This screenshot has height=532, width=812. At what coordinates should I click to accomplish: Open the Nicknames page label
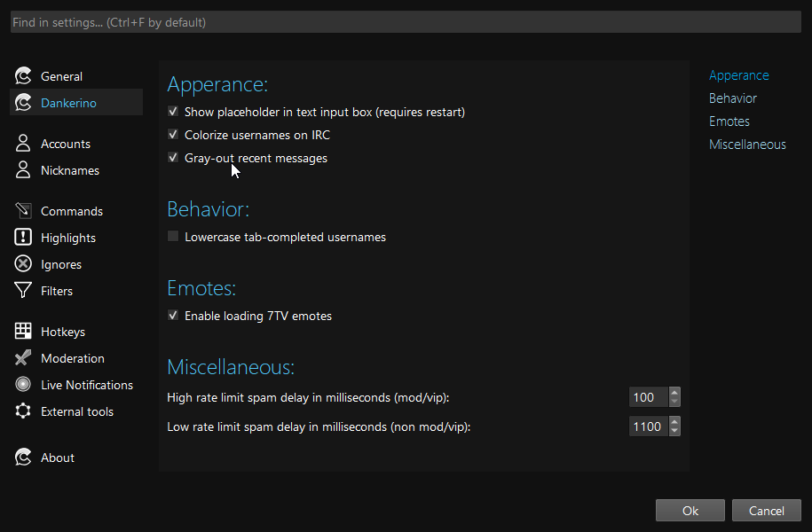[70, 170]
